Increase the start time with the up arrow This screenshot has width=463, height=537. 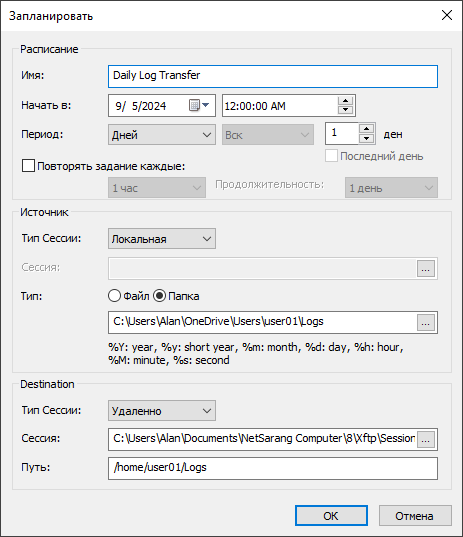tap(345, 101)
